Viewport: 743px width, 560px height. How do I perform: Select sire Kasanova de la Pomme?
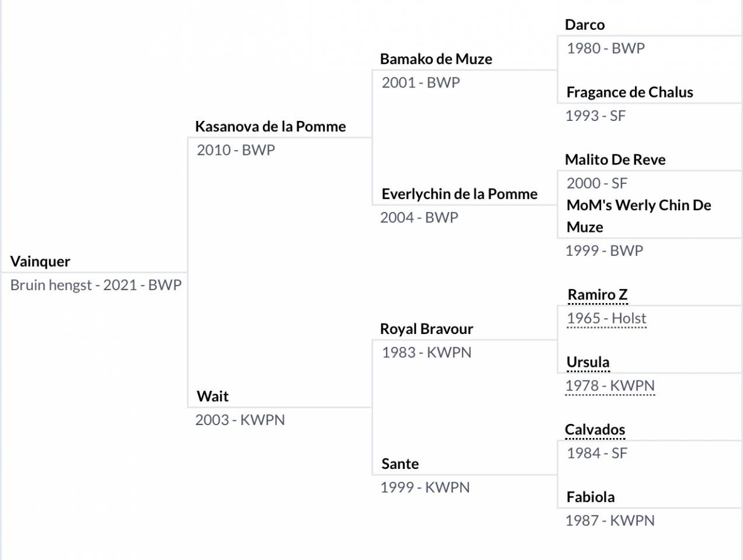coord(270,127)
